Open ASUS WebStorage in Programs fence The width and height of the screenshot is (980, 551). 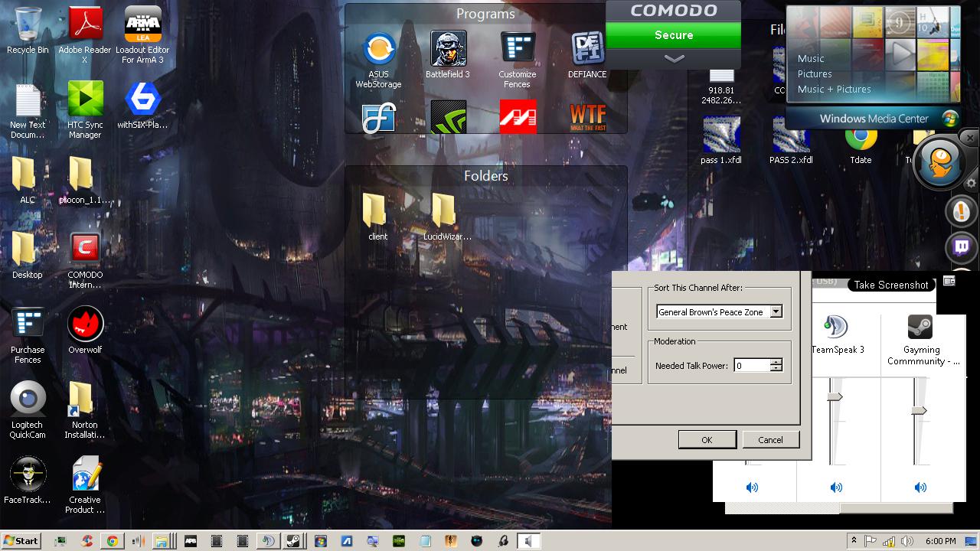(x=378, y=60)
